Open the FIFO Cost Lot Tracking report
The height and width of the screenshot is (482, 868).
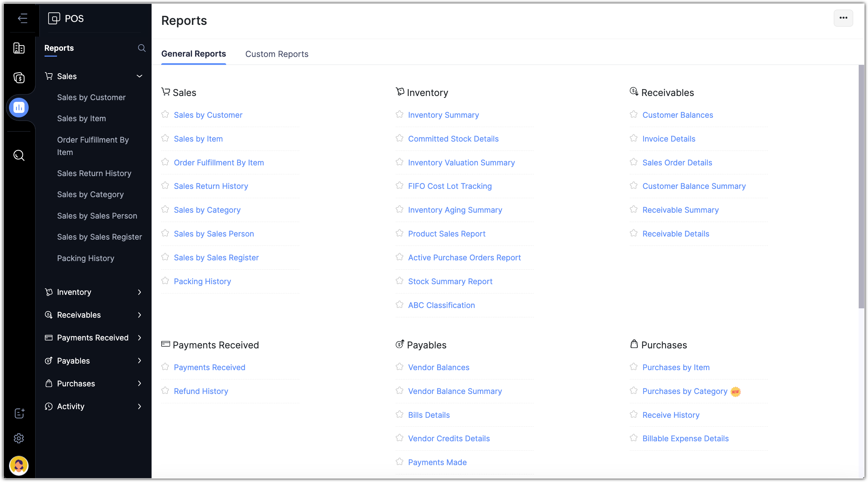point(450,186)
